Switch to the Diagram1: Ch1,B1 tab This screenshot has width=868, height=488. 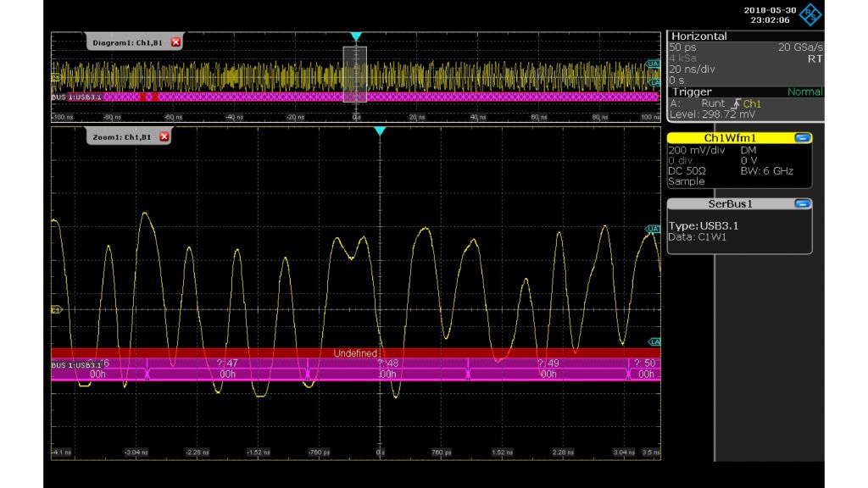[129, 41]
